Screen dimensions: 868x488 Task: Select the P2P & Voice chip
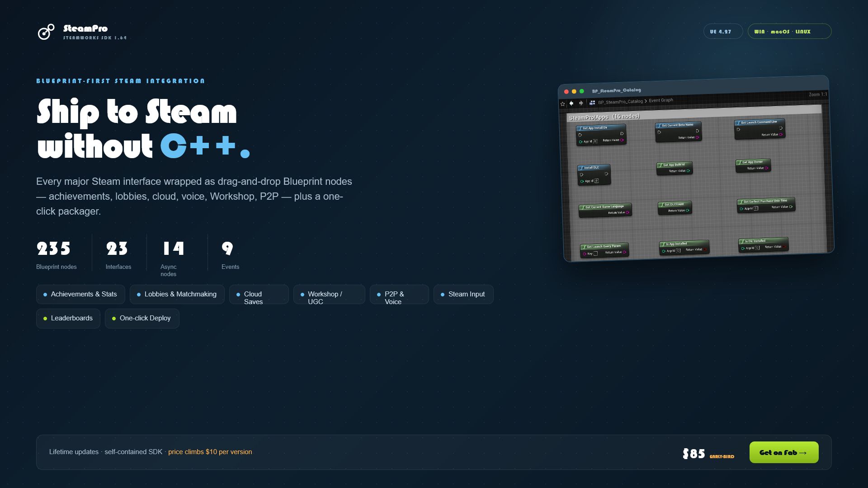coord(399,294)
